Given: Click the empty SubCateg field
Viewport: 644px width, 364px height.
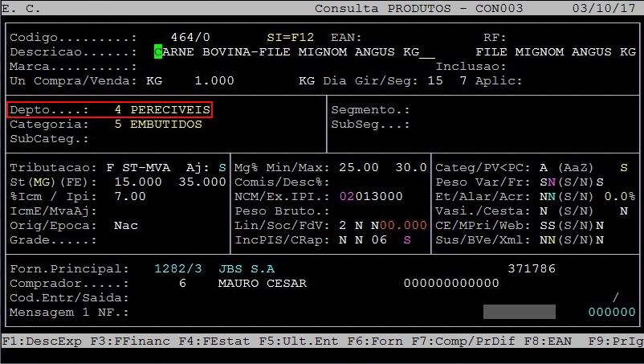Looking at the screenshot, I should (161, 139).
